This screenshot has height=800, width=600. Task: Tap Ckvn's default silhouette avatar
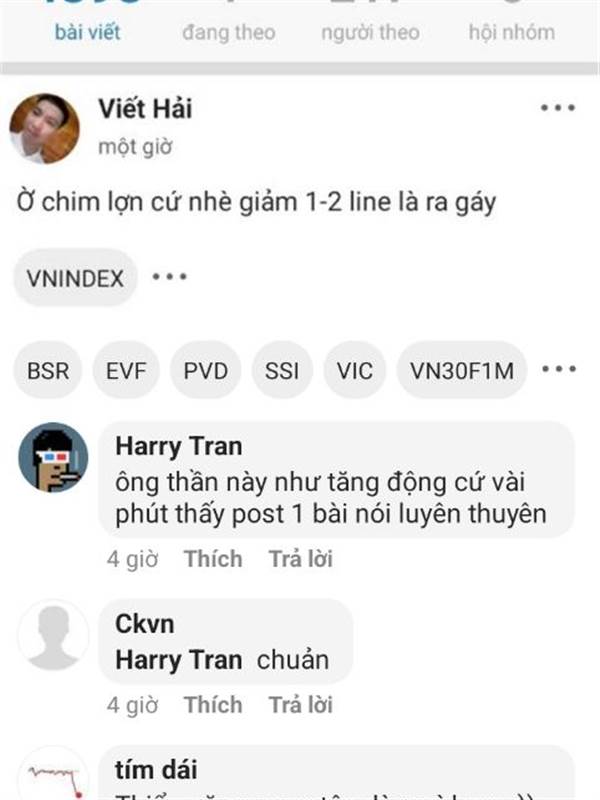coord(53,635)
